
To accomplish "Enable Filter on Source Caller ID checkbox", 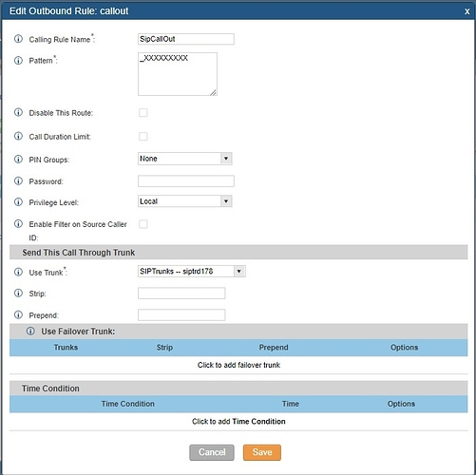I will [x=143, y=224].
